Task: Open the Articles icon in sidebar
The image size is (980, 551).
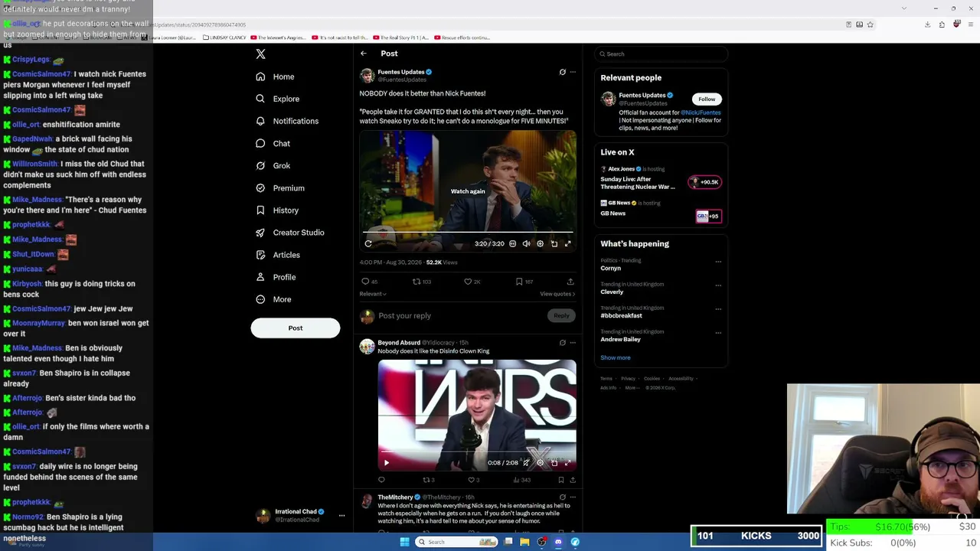Action: [x=260, y=255]
